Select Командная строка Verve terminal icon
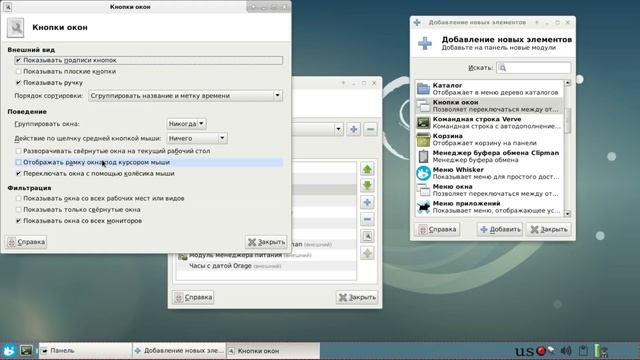Image resolution: width=640 pixels, height=360 pixels. coord(423,122)
